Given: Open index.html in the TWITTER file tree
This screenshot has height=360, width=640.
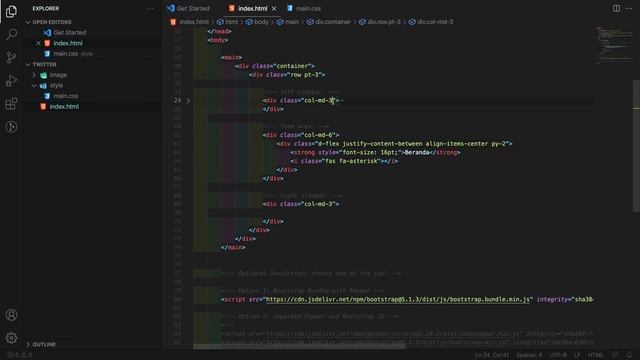Looking at the screenshot, I should (64, 107).
